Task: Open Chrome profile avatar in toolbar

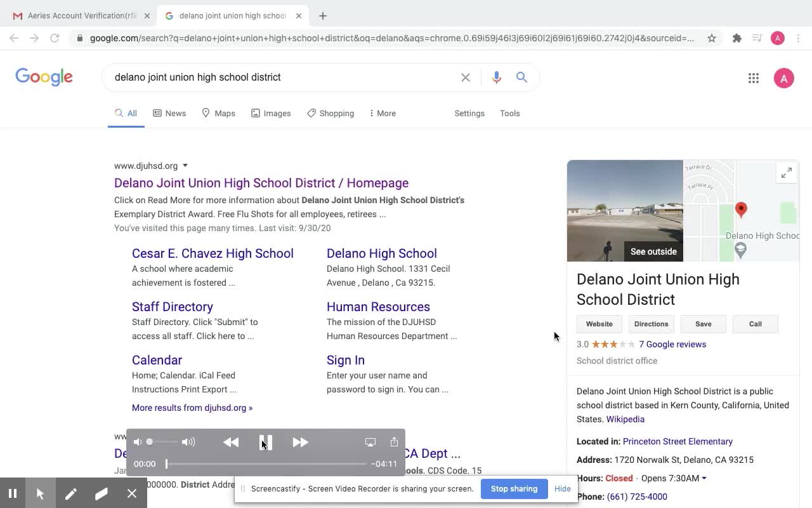Action: 778,38
